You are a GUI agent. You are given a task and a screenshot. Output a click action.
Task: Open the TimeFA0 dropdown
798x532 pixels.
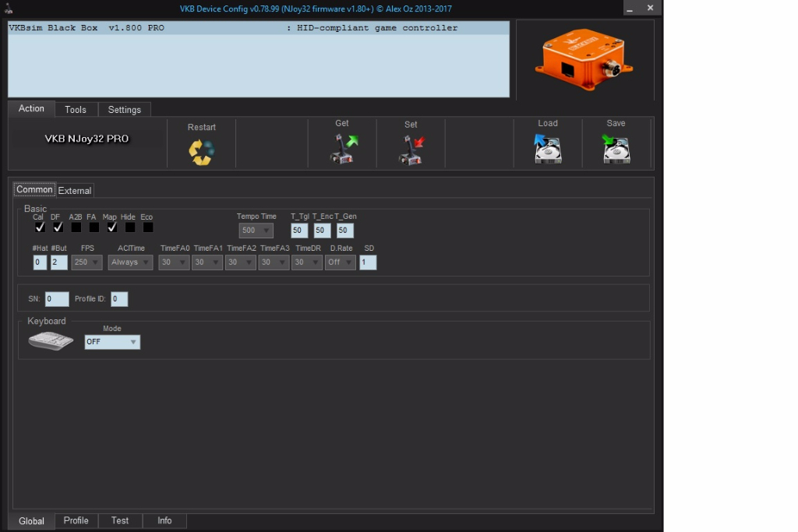(174, 262)
